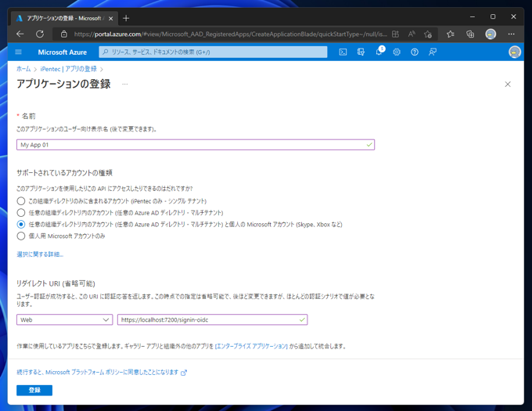Click the read aloud icon
Viewport: 532px width, 411px height.
click(x=412, y=34)
